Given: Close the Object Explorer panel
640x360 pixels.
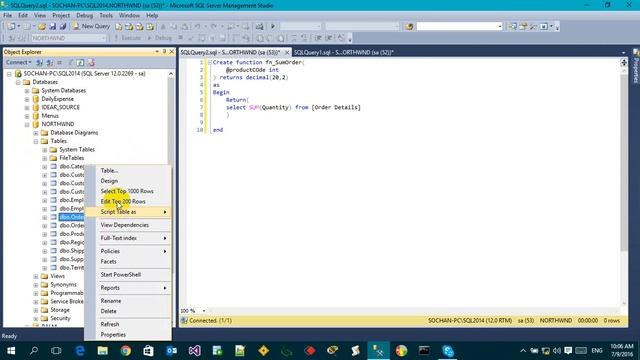Looking at the screenshot, I should (172, 52).
